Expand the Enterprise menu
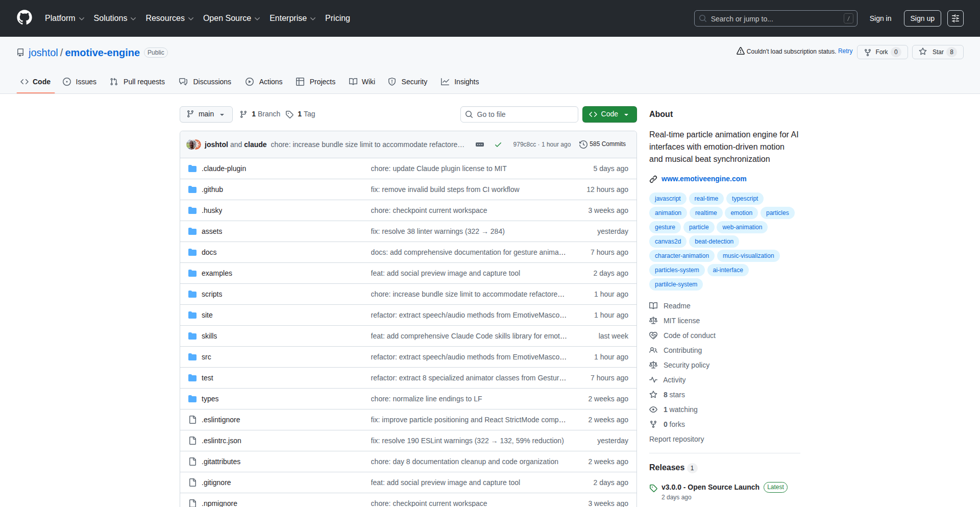The width and height of the screenshot is (980, 507). (292, 18)
